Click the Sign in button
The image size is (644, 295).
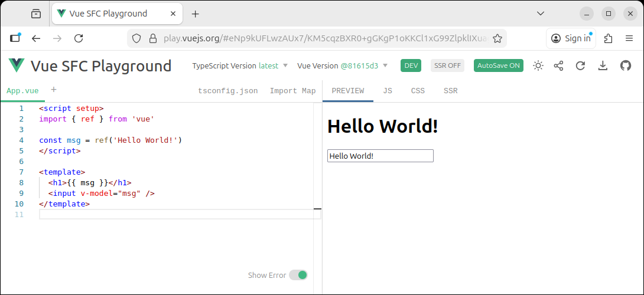coord(571,38)
